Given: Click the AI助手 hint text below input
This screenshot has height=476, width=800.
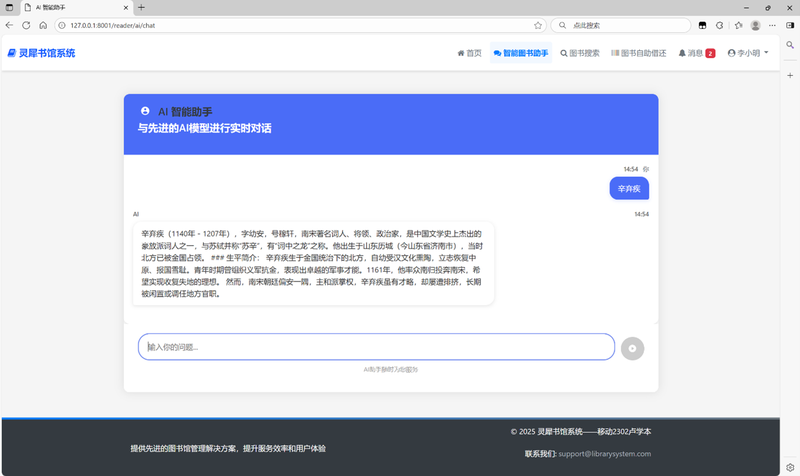Looking at the screenshot, I should point(391,369).
